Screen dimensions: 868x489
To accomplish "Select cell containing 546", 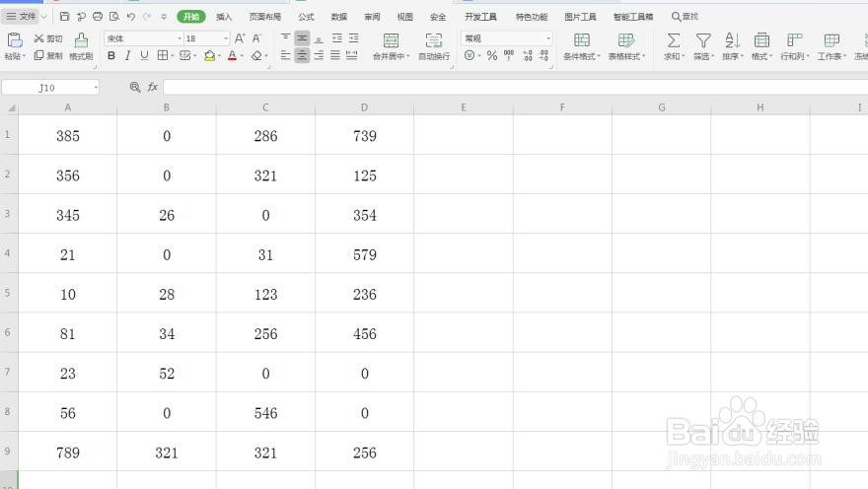I will 265,413.
